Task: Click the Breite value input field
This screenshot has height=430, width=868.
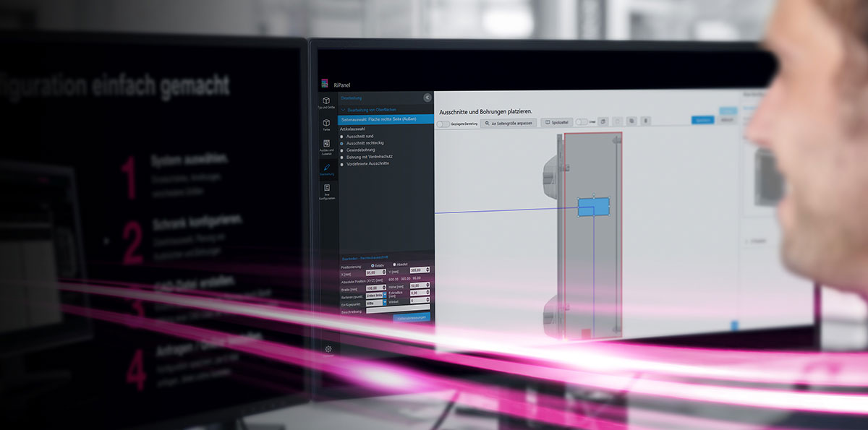Action: pyautogui.click(x=375, y=288)
